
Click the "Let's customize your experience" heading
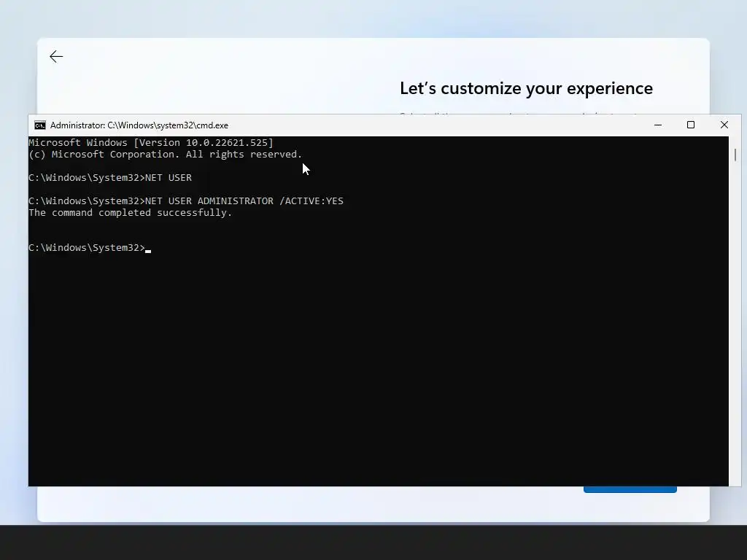click(x=527, y=88)
